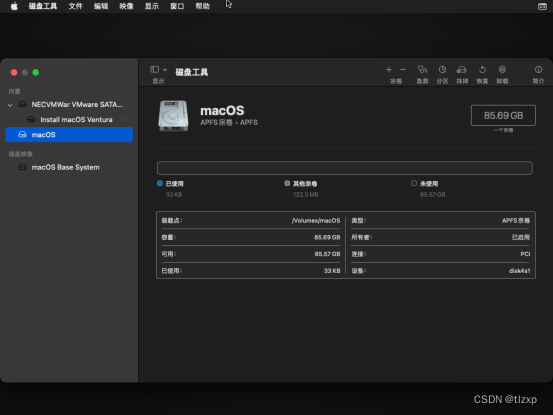Click the Restore (恢复) toolbar icon
The width and height of the screenshot is (553, 415).
point(482,69)
